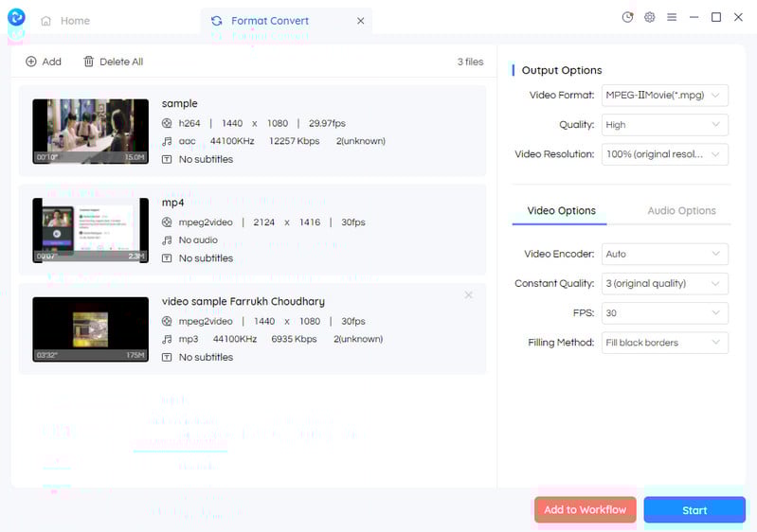This screenshot has height=532, width=757.
Task: Open the Video Encoder dropdown
Action: (665, 254)
